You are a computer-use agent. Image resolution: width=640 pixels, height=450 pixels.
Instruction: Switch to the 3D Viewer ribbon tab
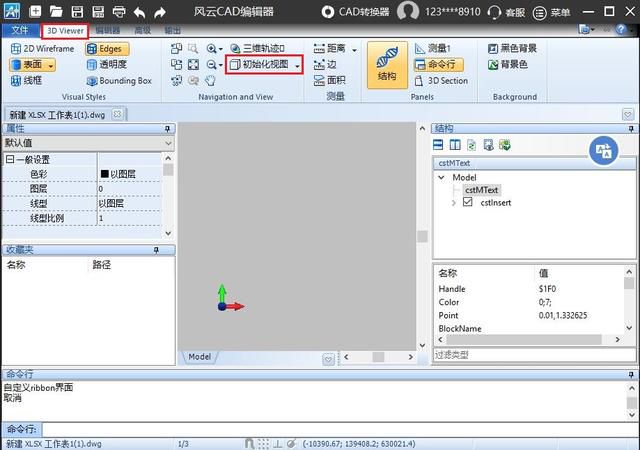(x=65, y=31)
